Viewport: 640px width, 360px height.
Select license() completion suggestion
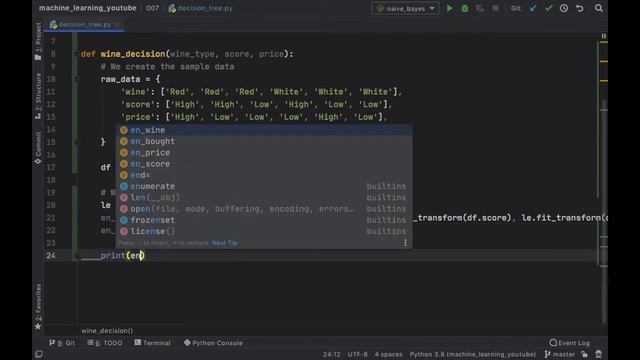click(264, 231)
